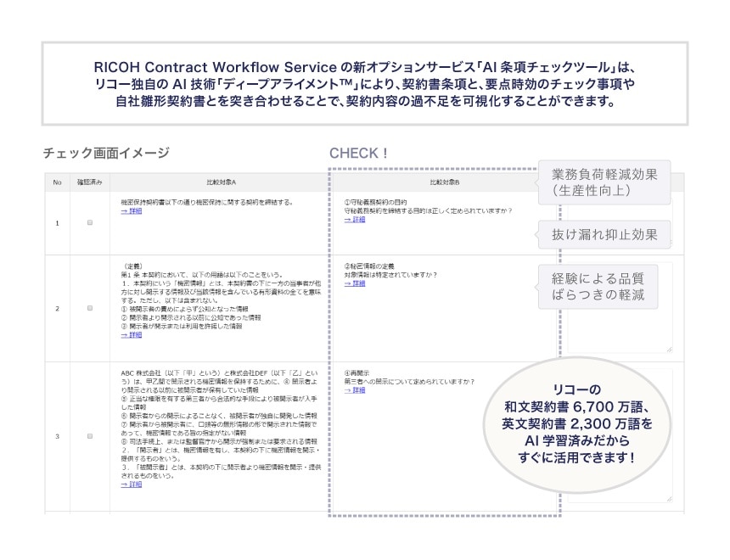The width and height of the screenshot is (730, 560).
Task: Select the 確認済み column header
Action: pyautogui.click(x=90, y=182)
